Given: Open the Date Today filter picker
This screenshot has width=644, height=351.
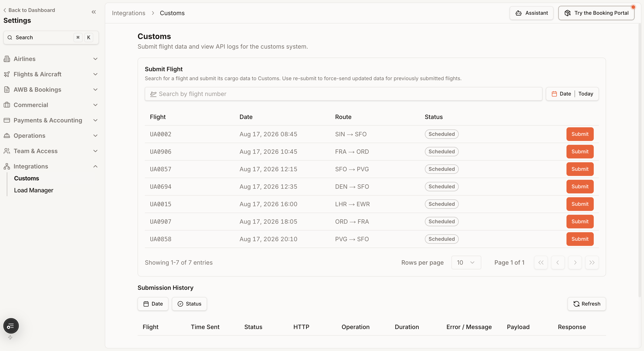Looking at the screenshot, I should coord(572,94).
